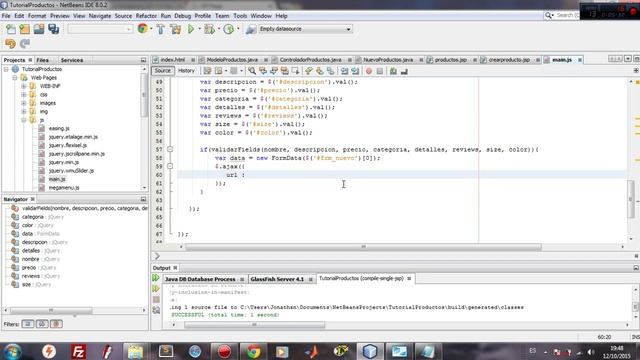This screenshot has width=640, height=360.
Task: Collapse the code fold at line 57
Action: (170, 149)
